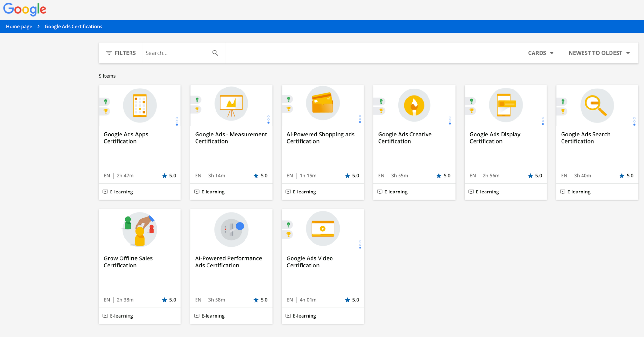Open Grow Offline Sales Certification title
The image size is (644, 337).
(128, 262)
